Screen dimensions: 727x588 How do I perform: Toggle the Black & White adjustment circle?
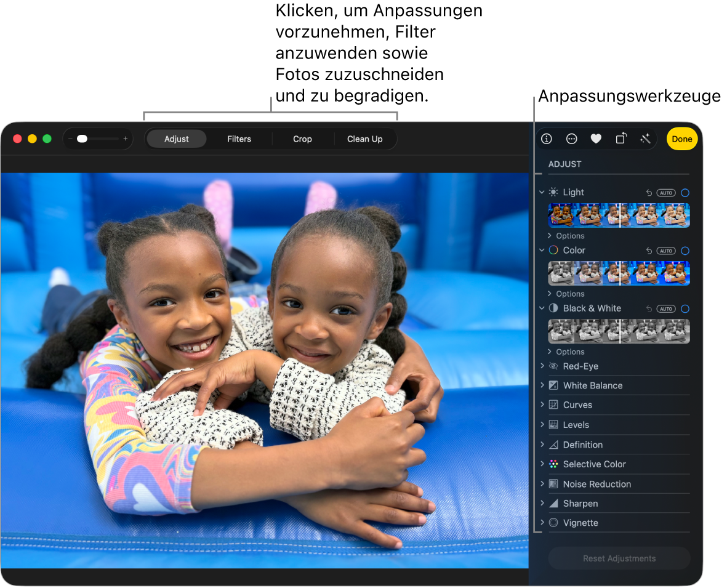pyautogui.click(x=685, y=308)
